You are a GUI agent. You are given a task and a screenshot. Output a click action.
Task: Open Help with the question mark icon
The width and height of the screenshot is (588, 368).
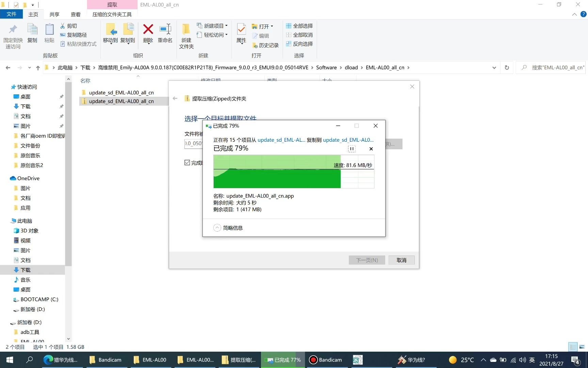pyautogui.click(x=583, y=14)
